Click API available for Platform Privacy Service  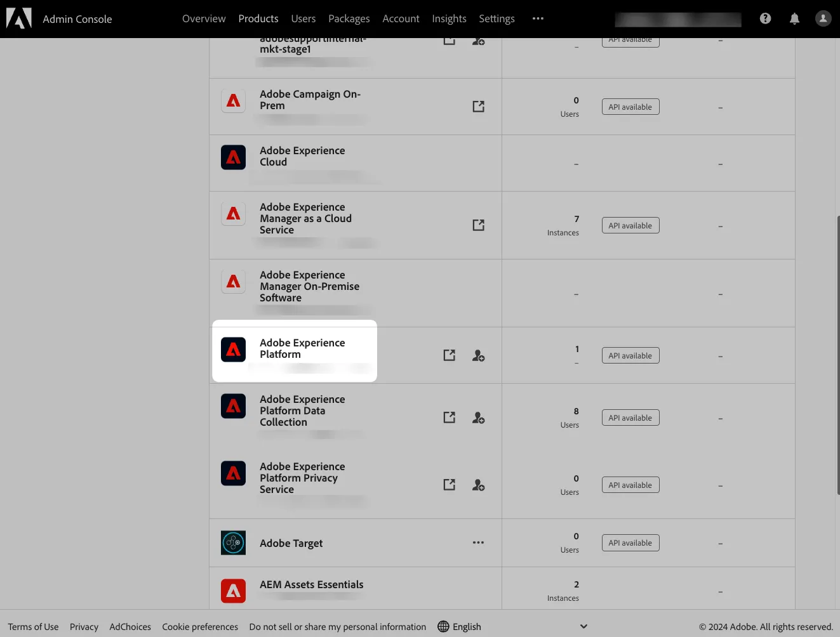[x=630, y=485]
